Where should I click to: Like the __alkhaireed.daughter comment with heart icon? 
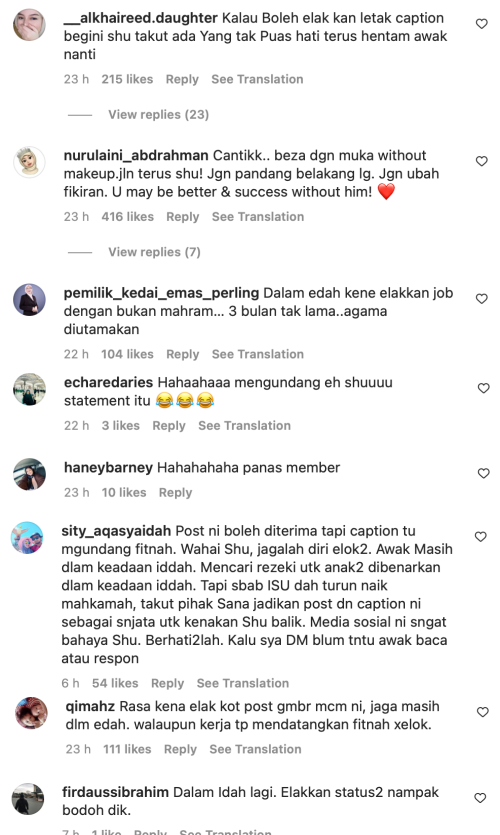click(481, 23)
